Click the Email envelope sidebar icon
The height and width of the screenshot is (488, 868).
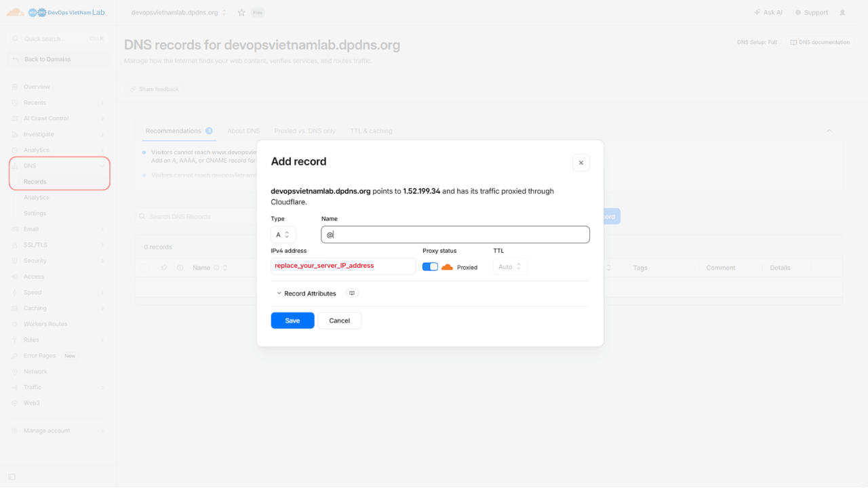[15, 229]
